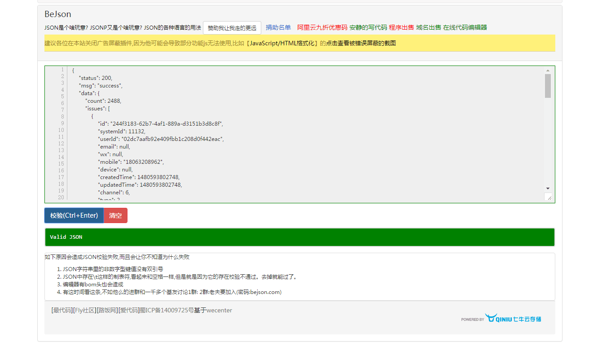Image resolution: width=615 pixels, height=364 pixels.
Task: Open the 程序出售 link
Action: click(401, 27)
